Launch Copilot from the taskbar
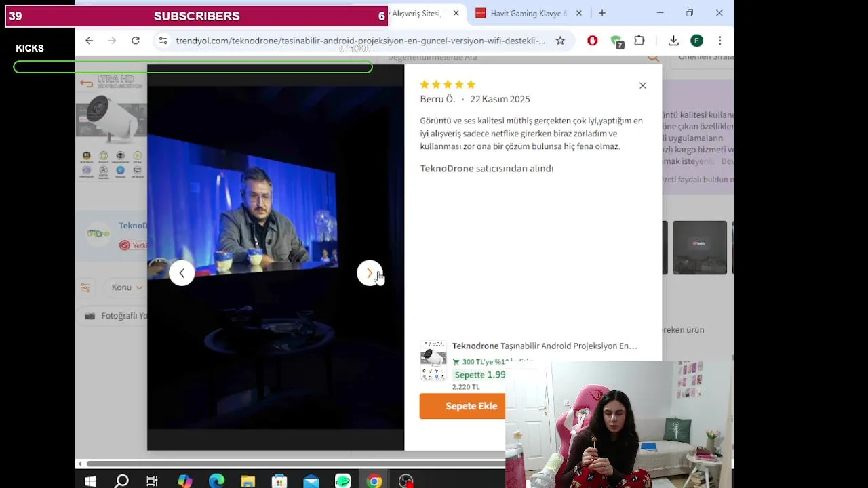The width and height of the screenshot is (868, 488). [x=184, y=481]
